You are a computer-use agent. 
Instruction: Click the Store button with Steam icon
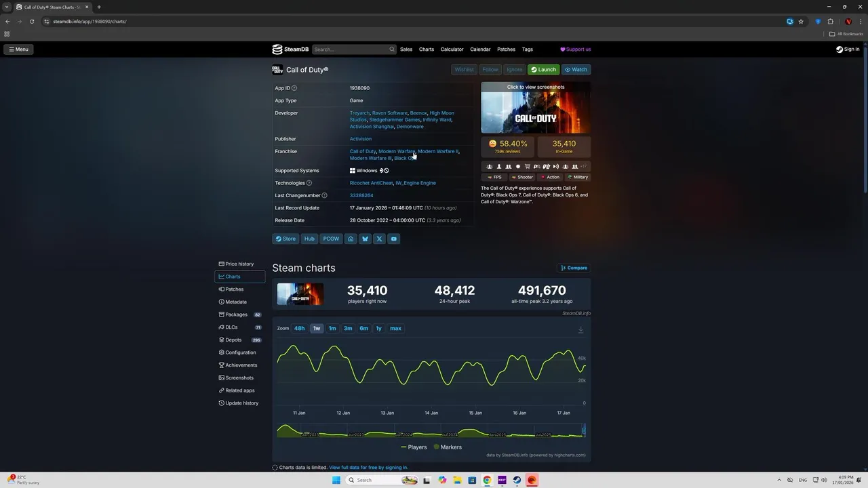[285, 239]
